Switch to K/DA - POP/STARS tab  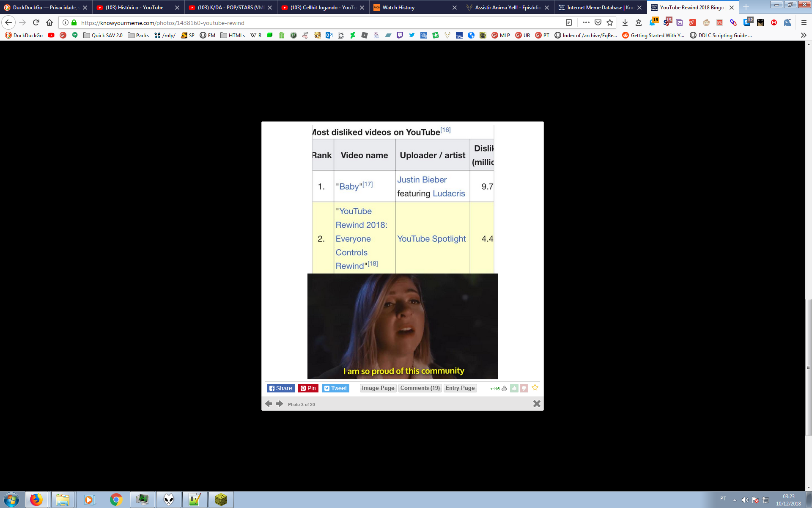[230, 8]
